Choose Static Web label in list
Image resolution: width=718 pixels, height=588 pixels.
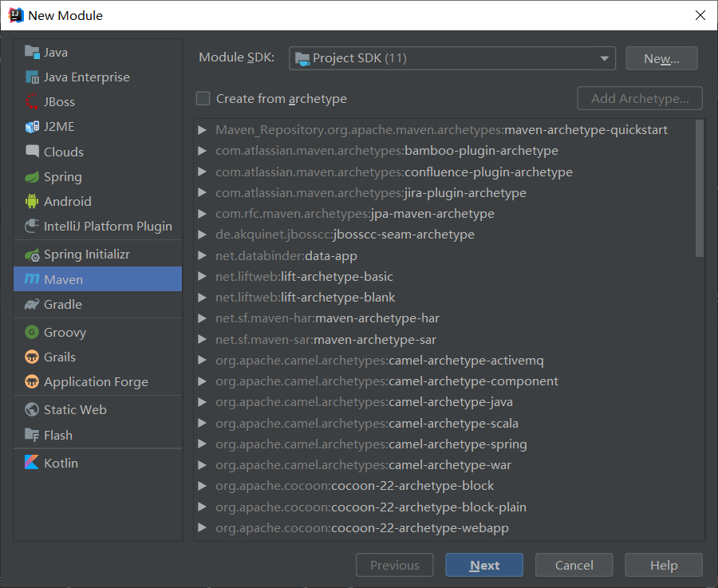(x=75, y=409)
